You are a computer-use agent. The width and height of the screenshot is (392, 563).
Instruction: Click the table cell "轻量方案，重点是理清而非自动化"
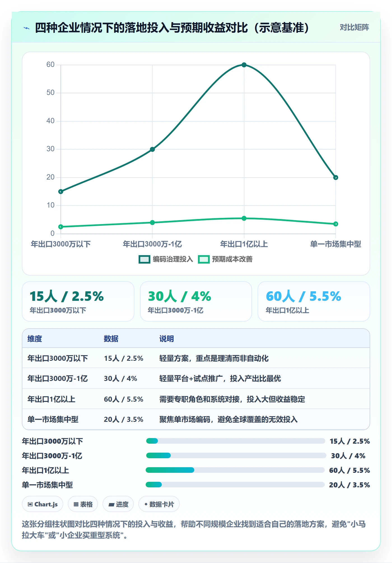click(x=214, y=358)
